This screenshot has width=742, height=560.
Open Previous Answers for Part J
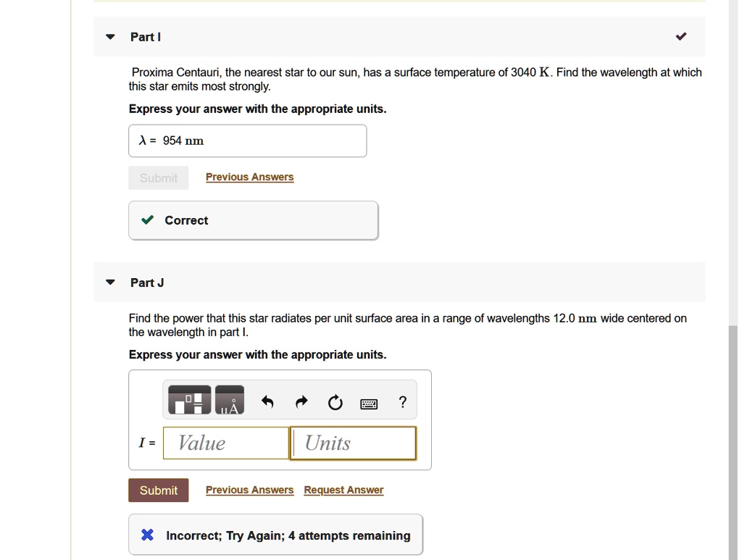click(x=249, y=490)
